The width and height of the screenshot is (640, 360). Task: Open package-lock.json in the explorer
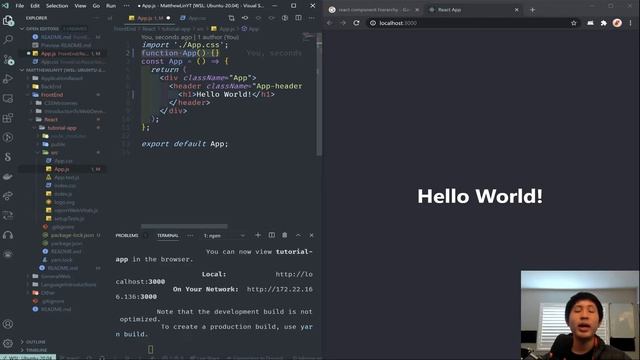pos(72,235)
